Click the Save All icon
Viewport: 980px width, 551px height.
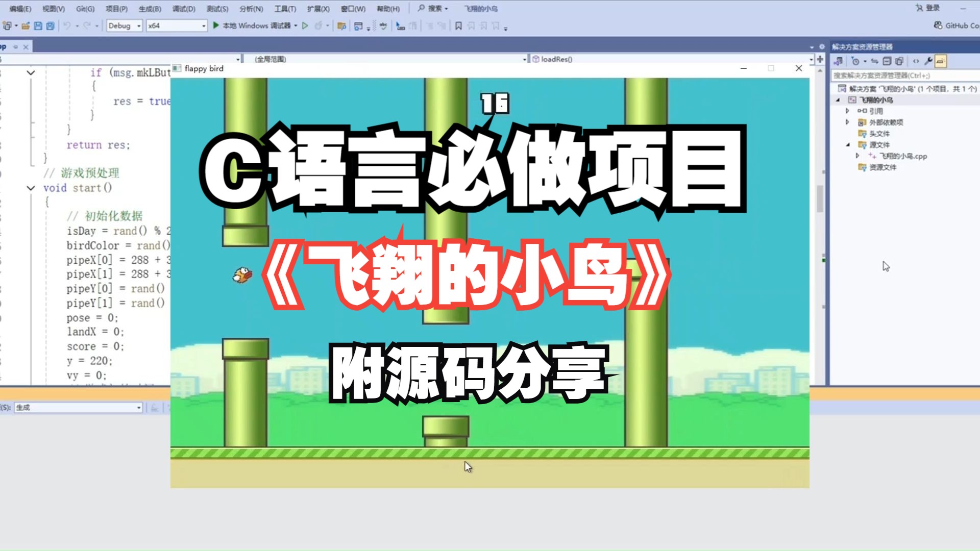pyautogui.click(x=50, y=26)
